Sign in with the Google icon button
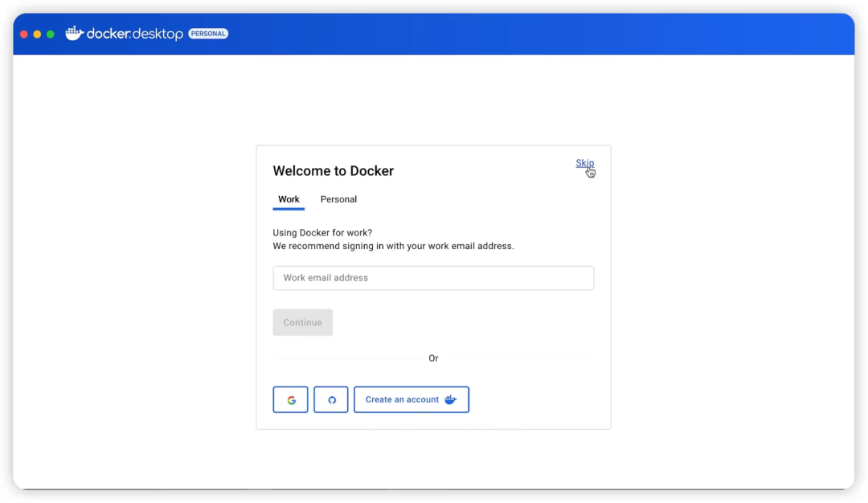 tap(290, 399)
